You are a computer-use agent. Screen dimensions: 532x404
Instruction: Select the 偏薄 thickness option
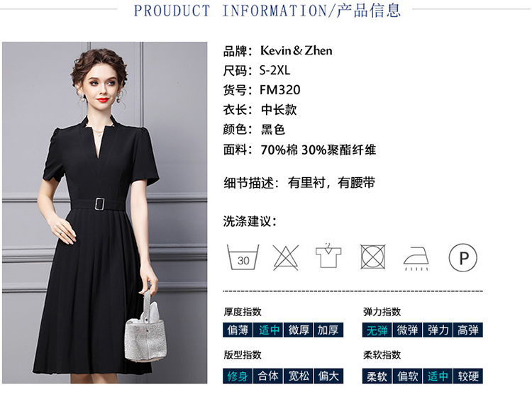pyautogui.click(x=238, y=330)
